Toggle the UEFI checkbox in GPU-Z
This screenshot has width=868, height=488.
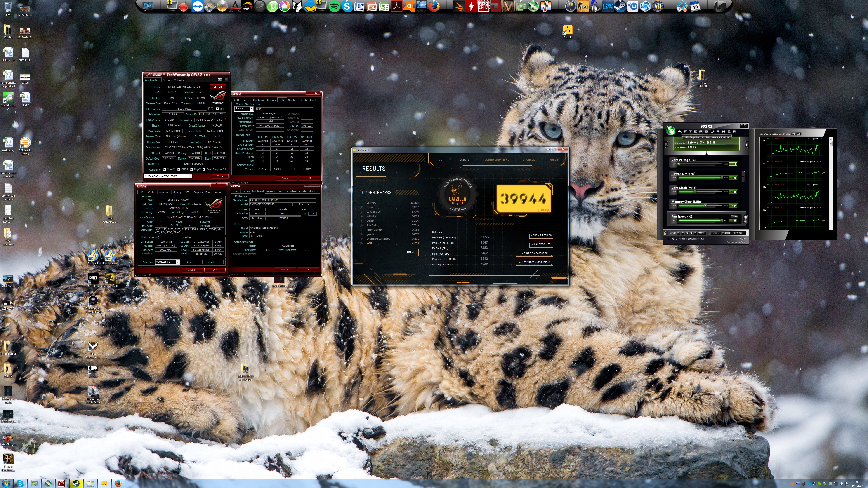click(x=217, y=109)
